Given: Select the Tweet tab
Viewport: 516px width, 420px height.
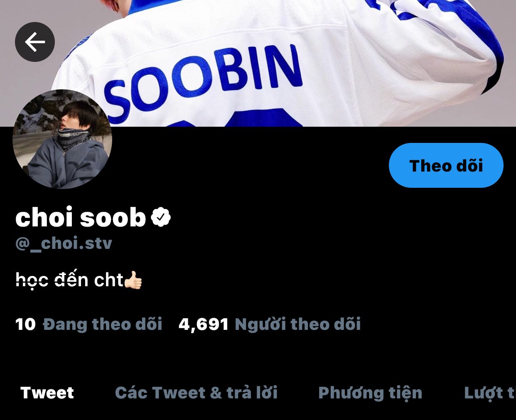Looking at the screenshot, I should point(47,393).
